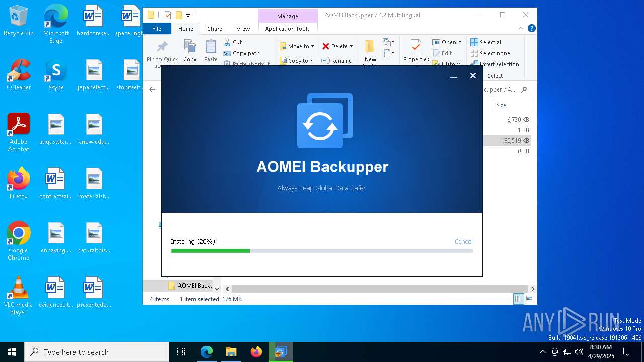Select the evidencecit Word document icon
The width and height of the screenshot is (644, 362).
pyautogui.click(x=56, y=293)
